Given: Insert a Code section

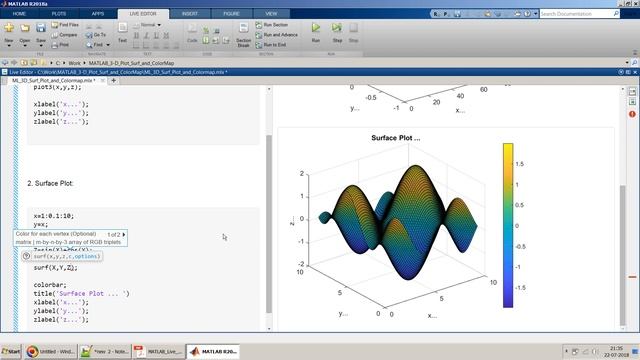Looking at the screenshot, I should click(192, 33).
